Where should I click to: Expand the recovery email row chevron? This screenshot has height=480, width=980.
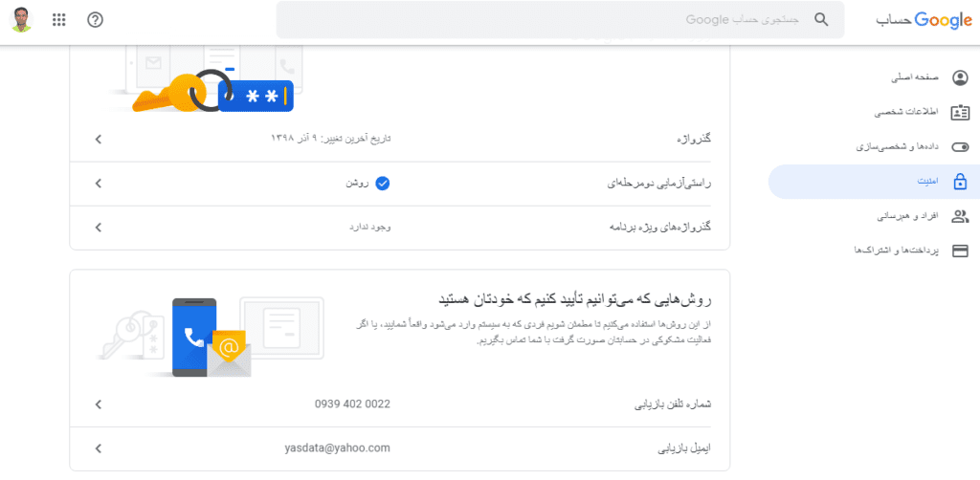pos(98,447)
